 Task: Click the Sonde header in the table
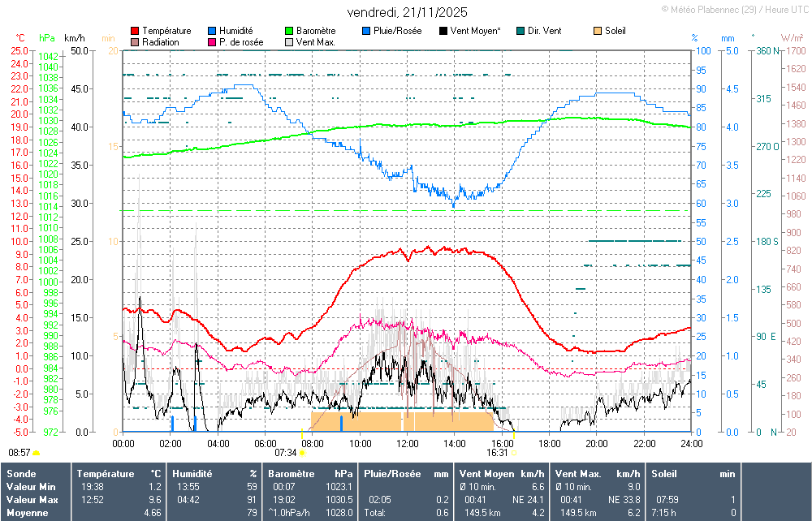[x=19, y=473]
